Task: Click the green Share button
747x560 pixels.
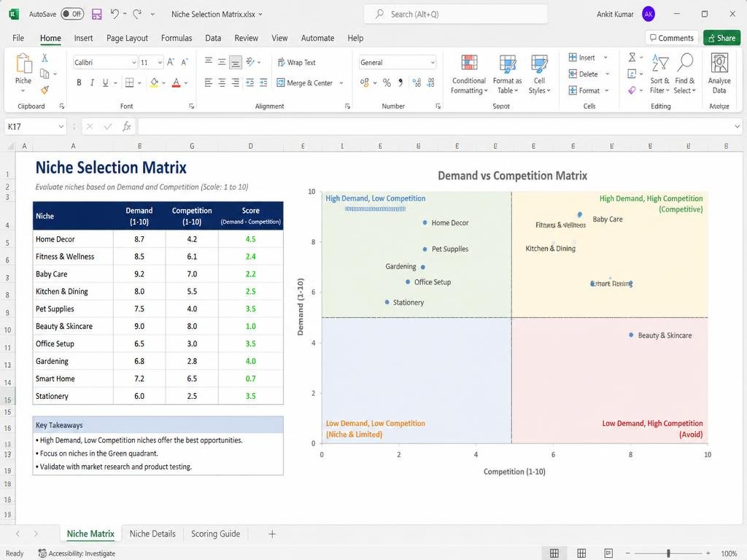Action: click(721, 38)
